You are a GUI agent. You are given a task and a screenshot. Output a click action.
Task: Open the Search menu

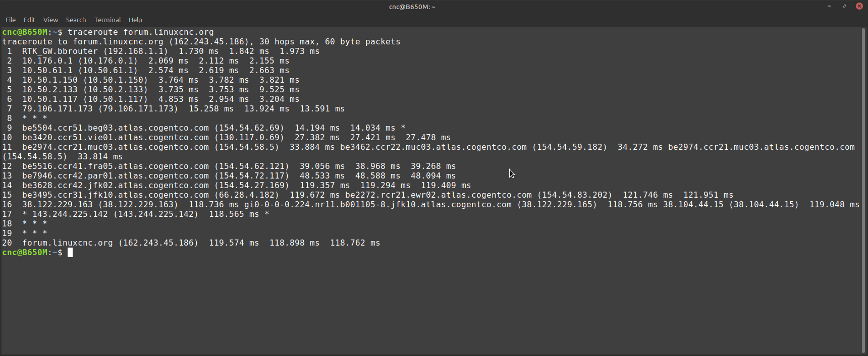pos(76,20)
